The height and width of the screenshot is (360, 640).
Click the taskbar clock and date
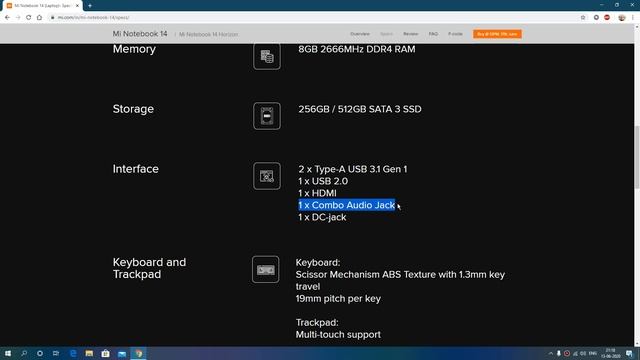coord(611,353)
